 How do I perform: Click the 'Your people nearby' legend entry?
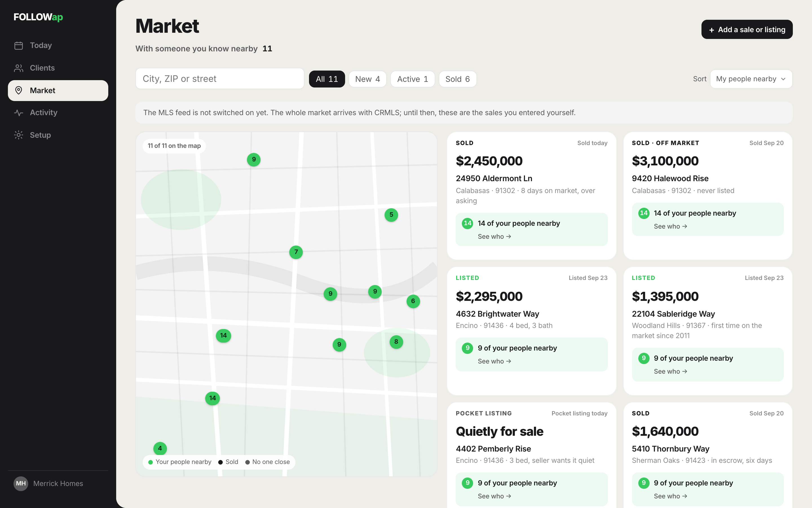[180, 462]
